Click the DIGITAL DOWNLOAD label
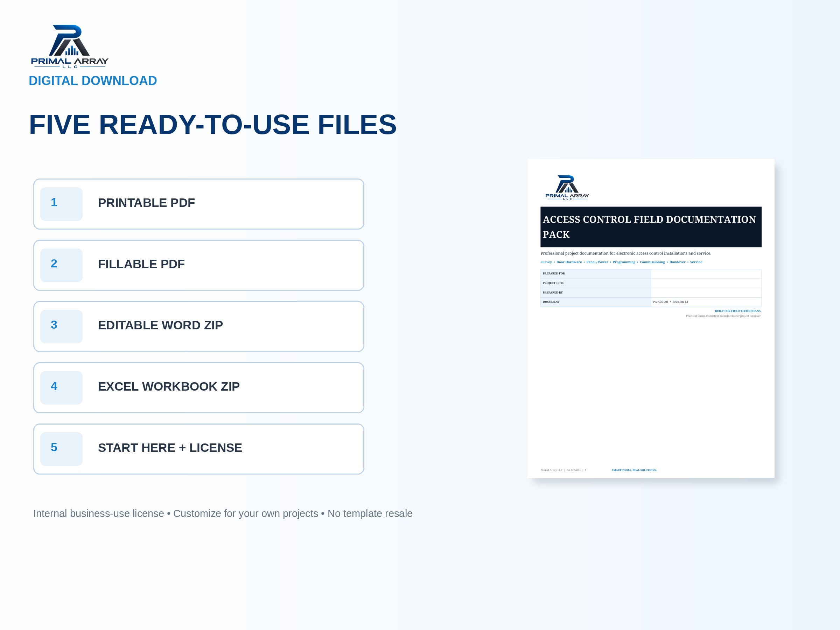 [93, 81]
